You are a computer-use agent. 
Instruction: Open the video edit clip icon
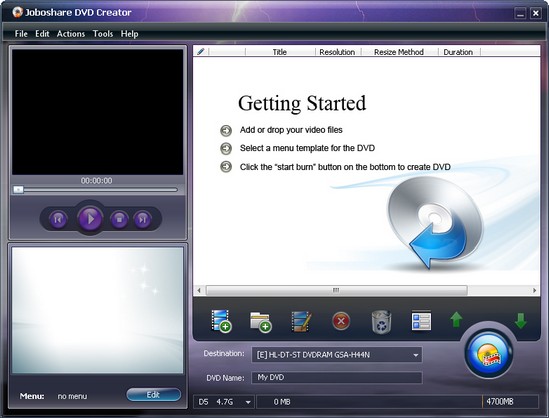pos(301,321)
